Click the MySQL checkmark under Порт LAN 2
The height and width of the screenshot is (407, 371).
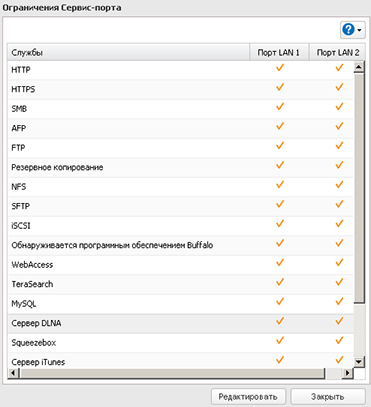(x=339, y=302)
